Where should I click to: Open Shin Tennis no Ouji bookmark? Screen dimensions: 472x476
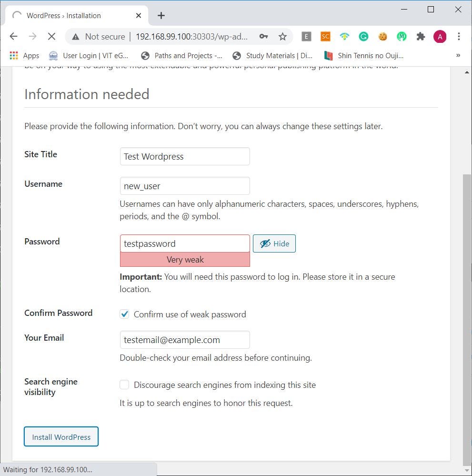tap(363, 56)
